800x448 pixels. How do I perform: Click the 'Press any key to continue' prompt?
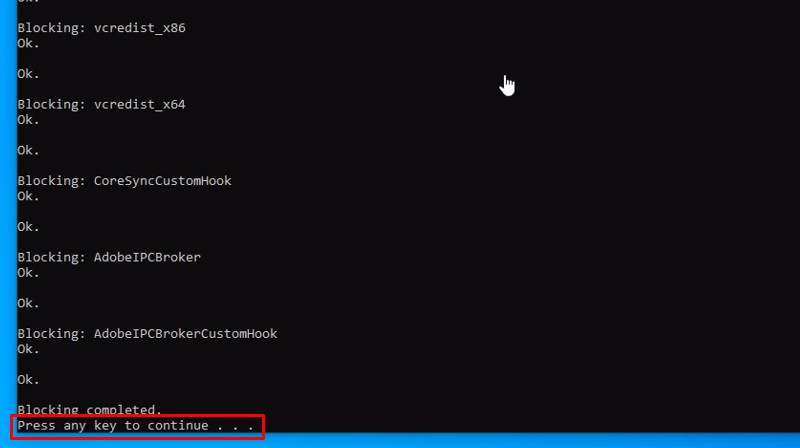point(112,426)
